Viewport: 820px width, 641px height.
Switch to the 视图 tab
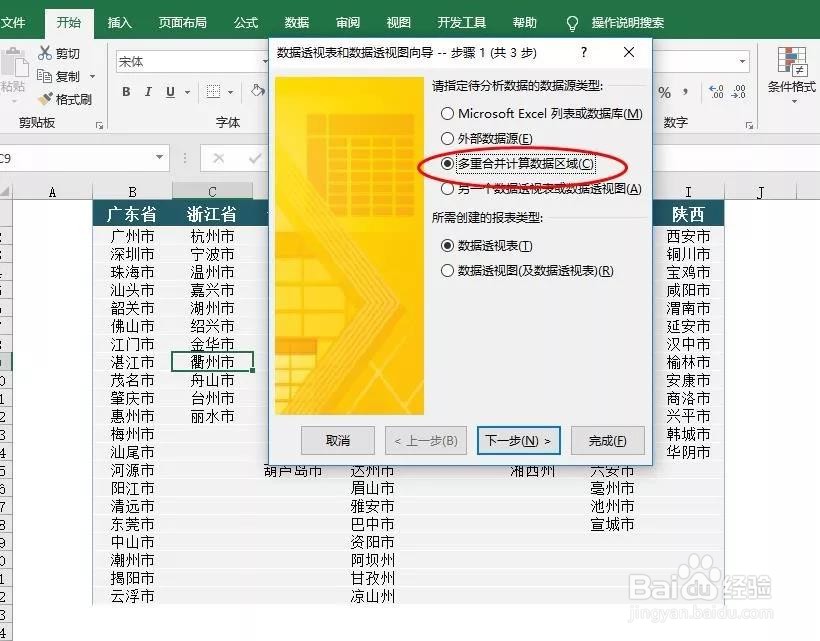(398, 22)
